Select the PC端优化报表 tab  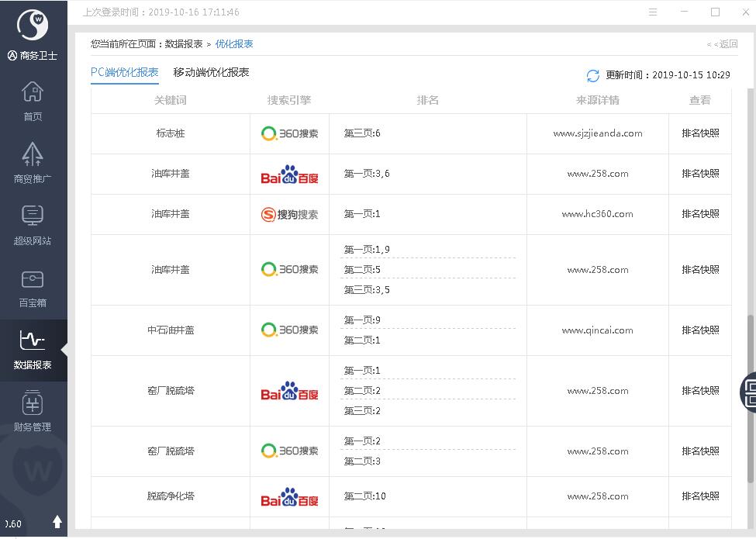point(124,72)
